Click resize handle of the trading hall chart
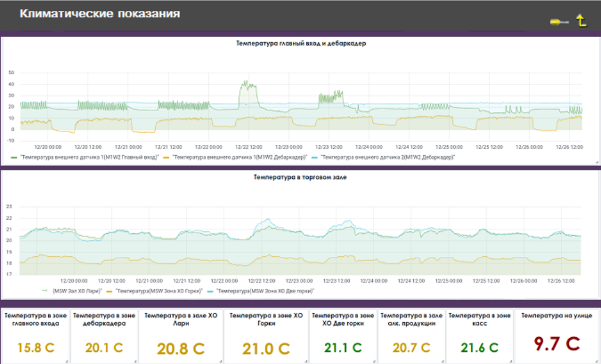 point(597,296)
